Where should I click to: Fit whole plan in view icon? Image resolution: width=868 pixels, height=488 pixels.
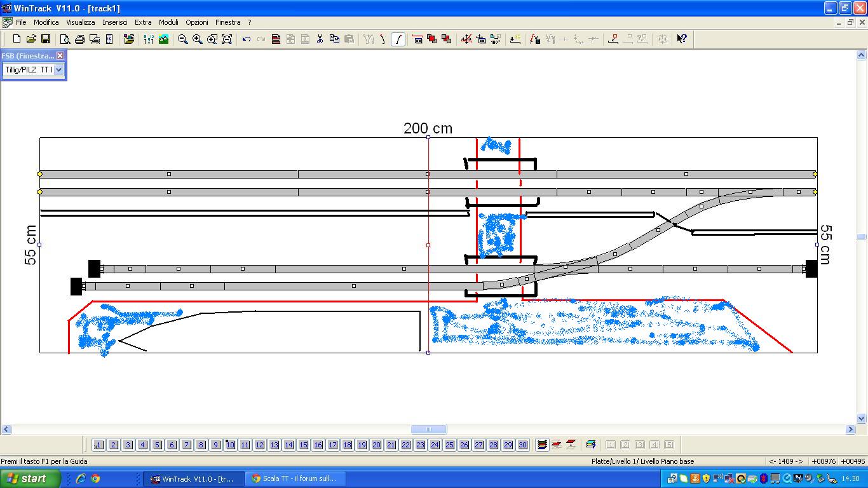coord(226,39)
